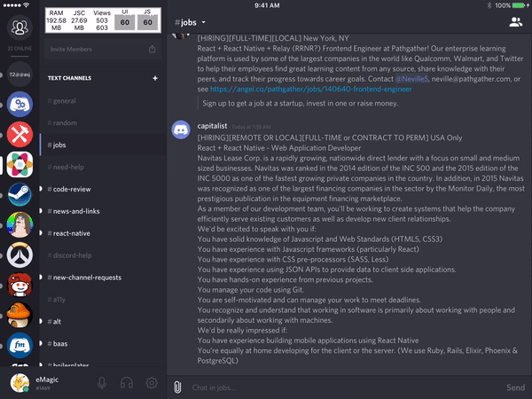Image resolution: width=532 pixels, height=399 pixels.
Task: Open the '!!2@@asj' server icon
Action: coord(20,74)
